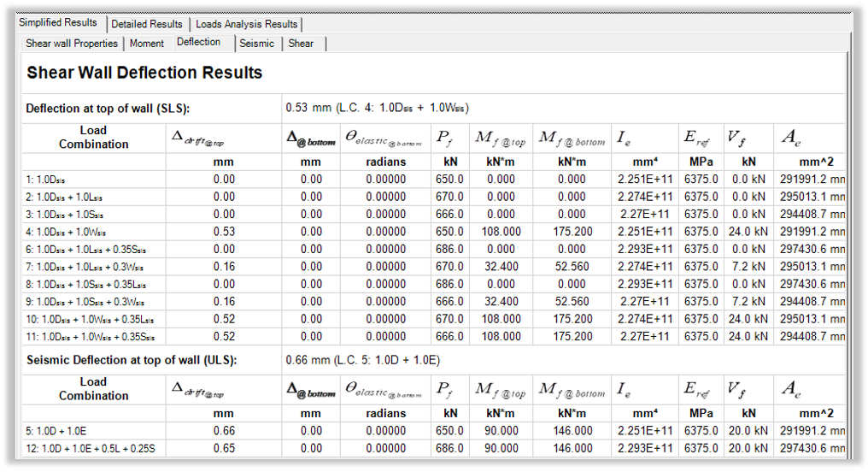Viewport: 868px width, 472px height.
Task: Click the Seismic Deflection at top of wall label
Action: [x=132, y=360]
